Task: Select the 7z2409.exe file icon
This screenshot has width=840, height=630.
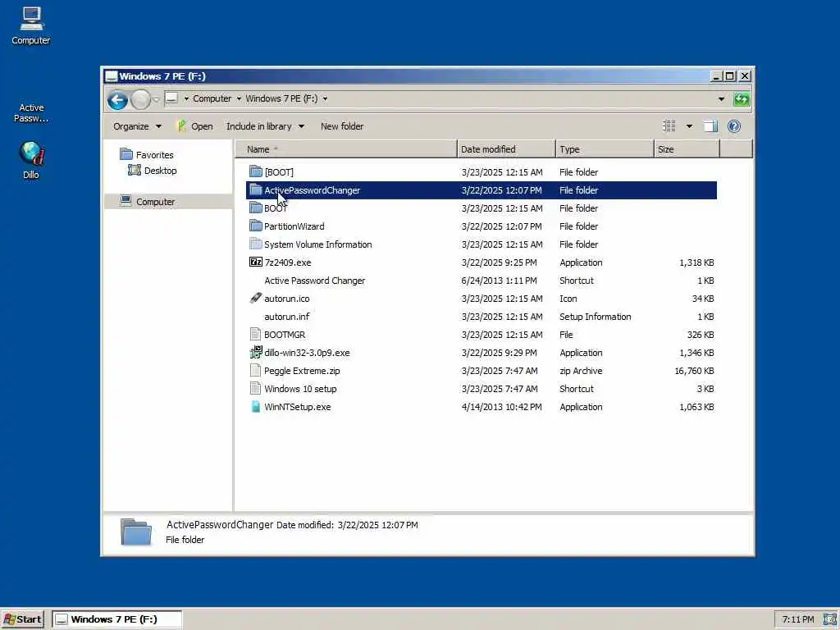Action: (x=256, y=262)
